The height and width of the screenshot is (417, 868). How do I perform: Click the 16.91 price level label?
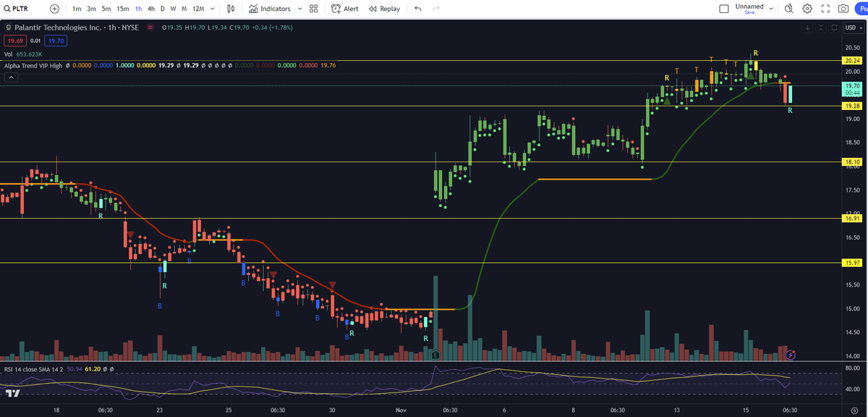pos(854,218)
